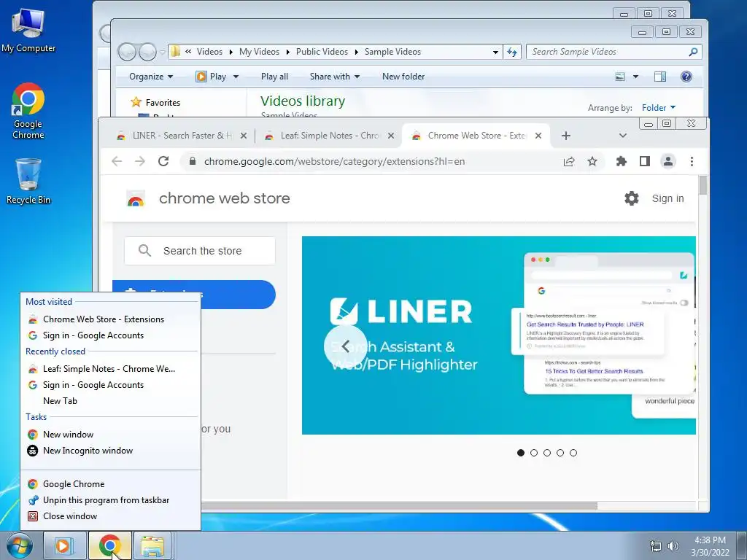Select the first carousel dot
Screen dimensions: 747x560
[521, 453]
